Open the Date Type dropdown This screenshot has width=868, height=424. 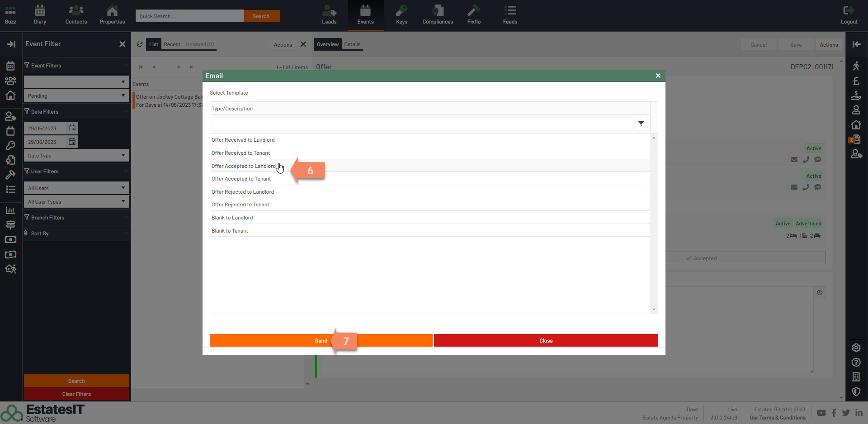pyautogui.click(x=76, y=156)
